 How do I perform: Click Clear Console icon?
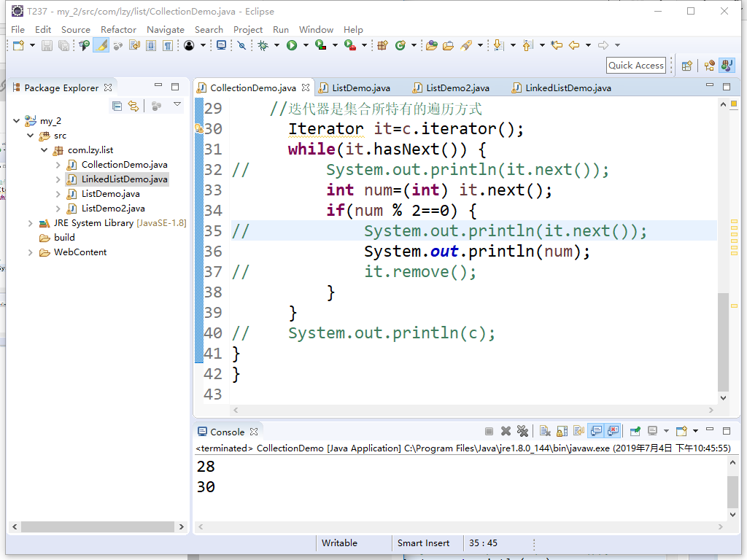[545, 432]
